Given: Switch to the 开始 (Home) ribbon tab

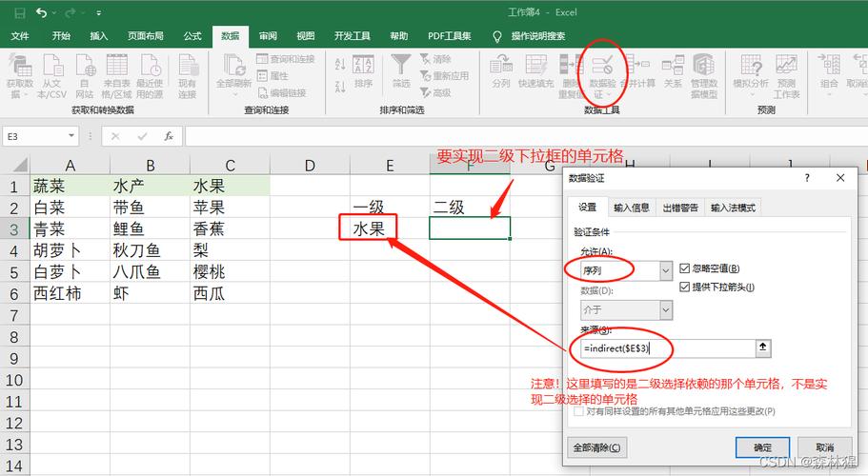Looking at the screenshot, I should pyautogui.click(x=61, y=36).
